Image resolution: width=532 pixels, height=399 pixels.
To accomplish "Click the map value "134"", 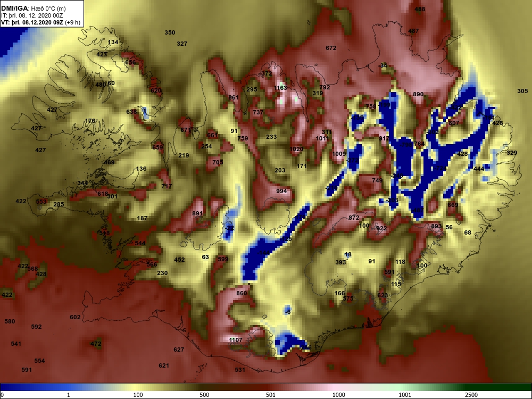I will point(113,43).
